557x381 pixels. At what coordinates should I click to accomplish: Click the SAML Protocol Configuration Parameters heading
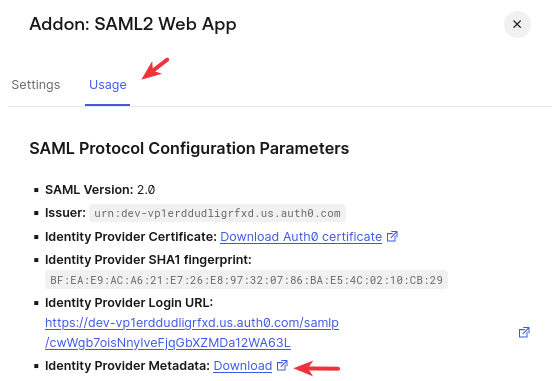coord(189,148)
